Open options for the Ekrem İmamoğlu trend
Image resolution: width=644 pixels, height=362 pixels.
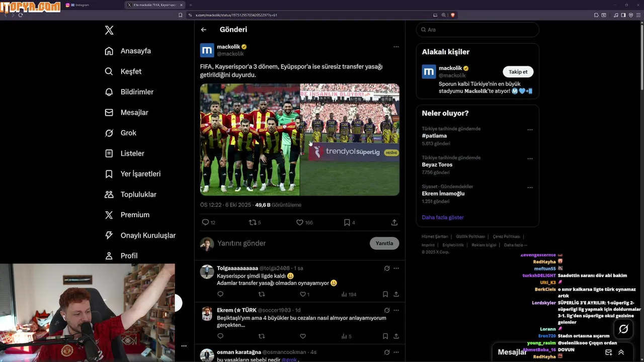click(x=530, y=188)
